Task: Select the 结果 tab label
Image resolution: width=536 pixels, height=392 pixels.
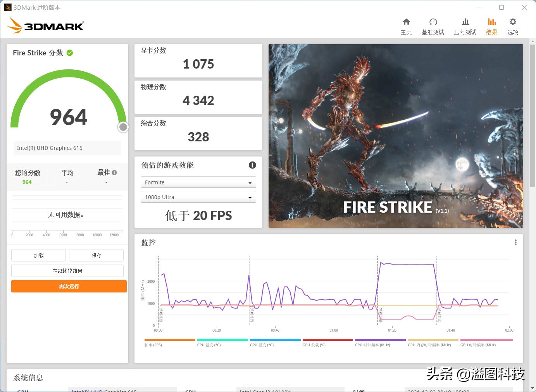Action: click(x=492, y=32)
